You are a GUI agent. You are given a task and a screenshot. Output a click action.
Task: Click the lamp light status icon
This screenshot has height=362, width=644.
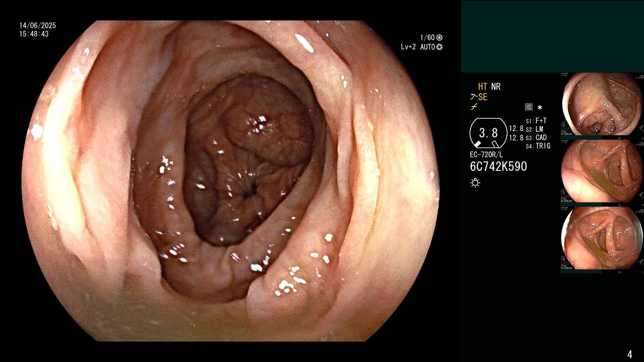(475, 183)
